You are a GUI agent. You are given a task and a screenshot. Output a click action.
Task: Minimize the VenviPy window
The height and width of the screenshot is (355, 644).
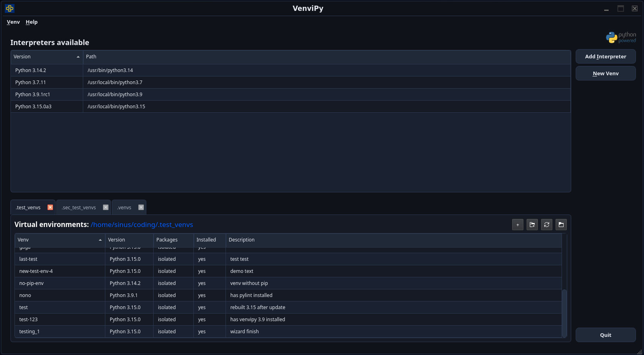pyautogui.click(x=606, y=8)
